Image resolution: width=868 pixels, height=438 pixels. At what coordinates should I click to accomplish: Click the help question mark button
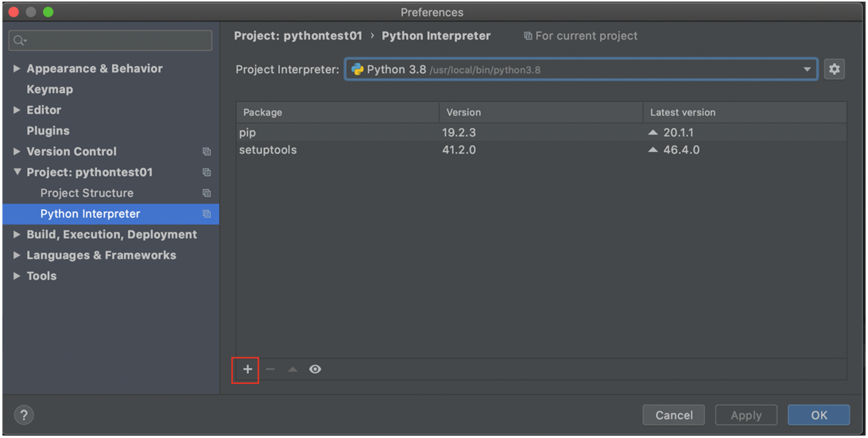pos(24,415)
